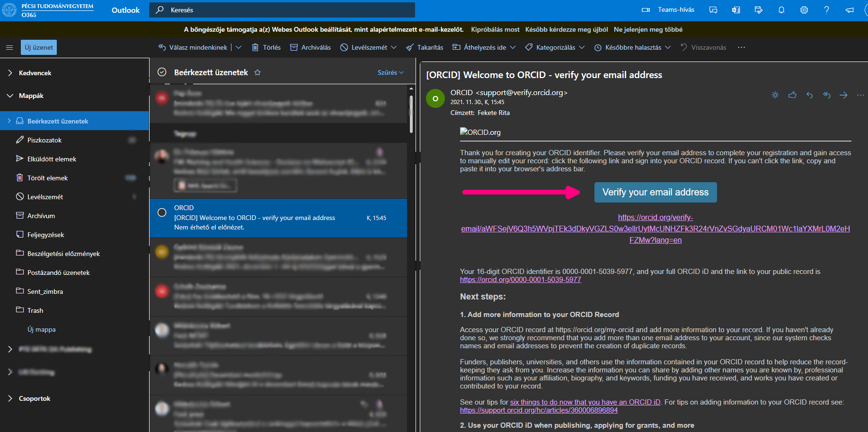Toggle the hamburger navigation pane button
Image resolution: width=868 pixels, height=432 pixels.
click(9, 47)
